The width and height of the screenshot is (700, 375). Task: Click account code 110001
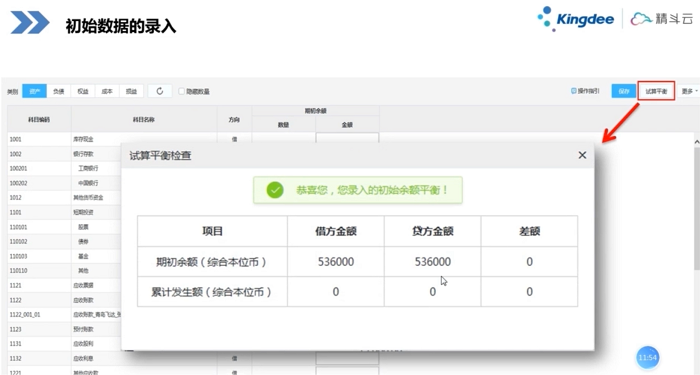tap(18, 227)
